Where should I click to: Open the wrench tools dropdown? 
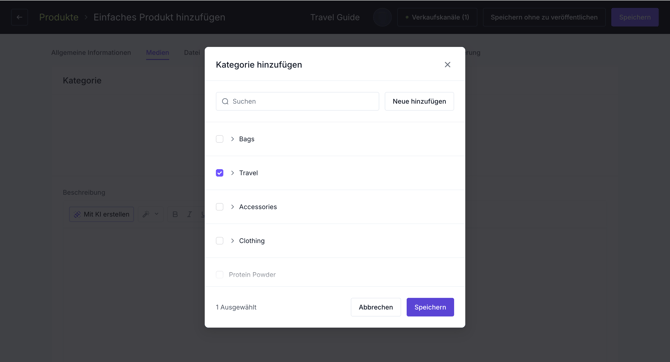pos(150,214)
